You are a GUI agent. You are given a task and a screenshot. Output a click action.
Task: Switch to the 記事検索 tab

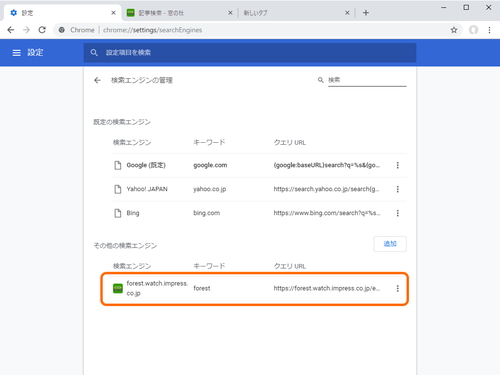179,13
